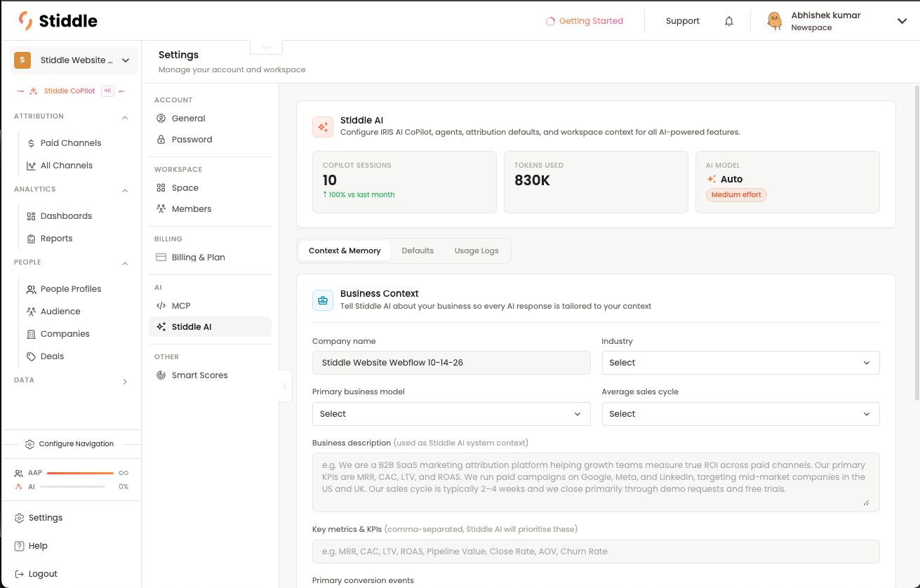This screenshot has width=920, height=588.
Task: Open Primary business model dropdown
Action: (x=451, y=414)
